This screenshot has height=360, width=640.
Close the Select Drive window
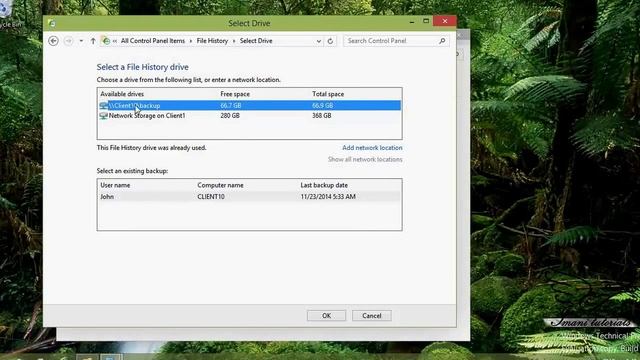click(x=445, y=21)
